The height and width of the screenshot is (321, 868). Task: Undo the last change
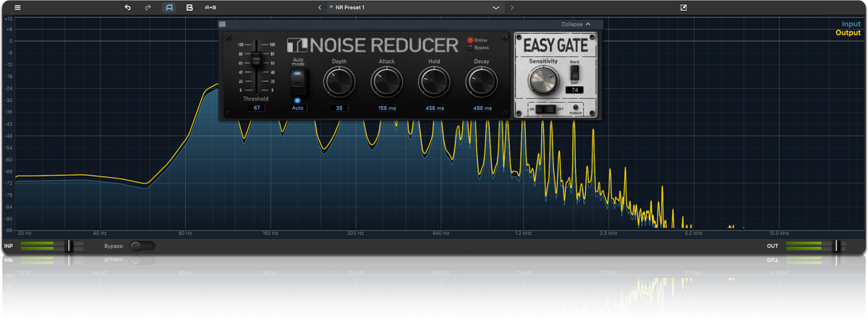click(x=128, y=7)
